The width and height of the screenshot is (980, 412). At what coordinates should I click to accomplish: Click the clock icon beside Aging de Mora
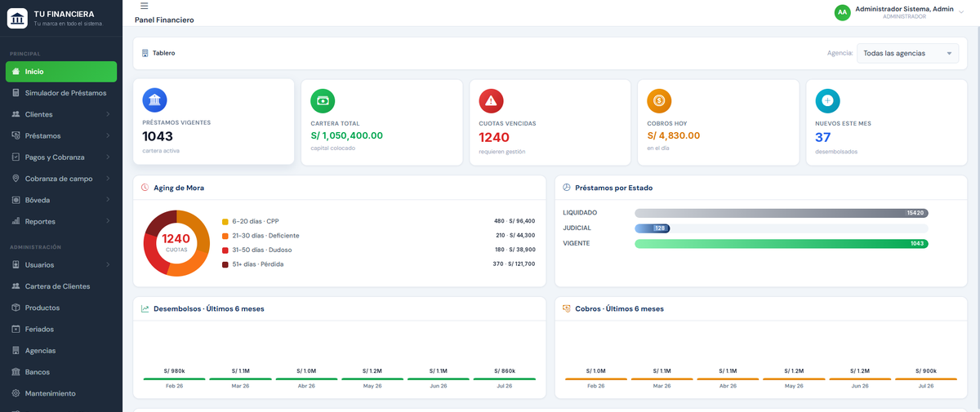145,188
